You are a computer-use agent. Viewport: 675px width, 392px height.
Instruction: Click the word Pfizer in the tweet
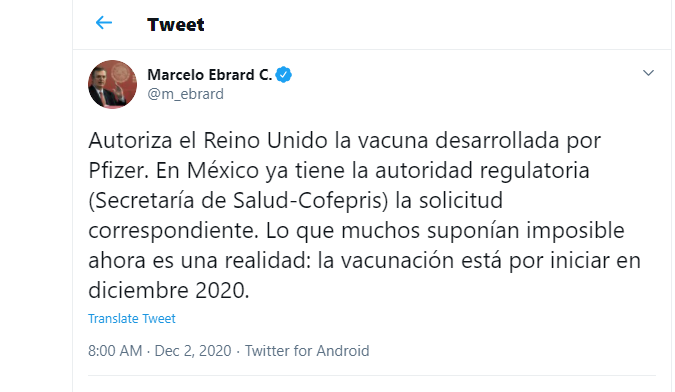(115, 170)
